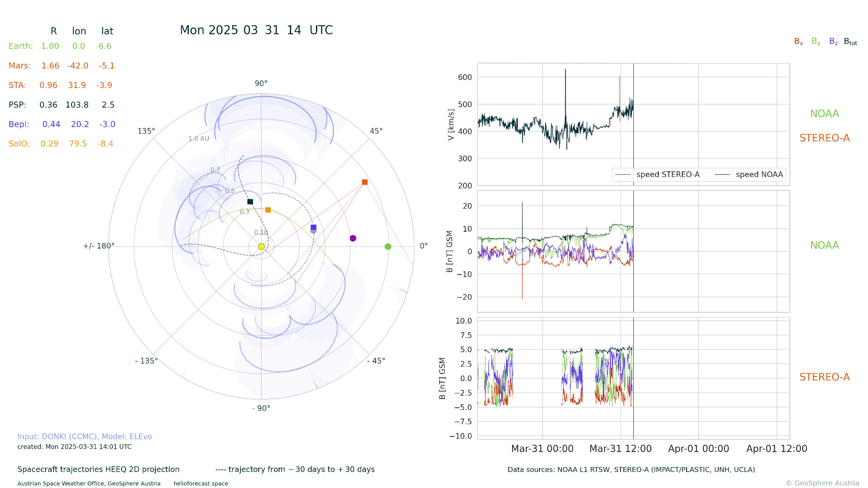
Task: Click the Earth row in position table
Action: 20,46
